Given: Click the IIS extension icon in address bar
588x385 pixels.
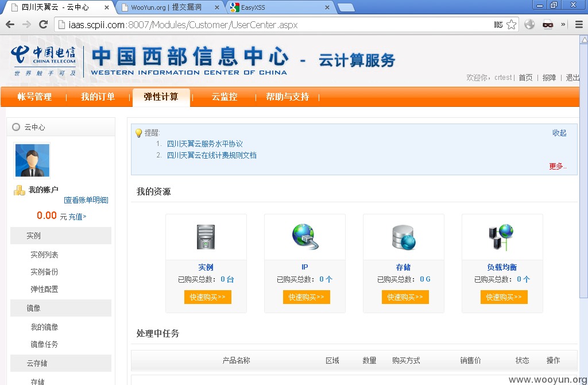Looking at the screenshot, I should click(x=498, y=25).
